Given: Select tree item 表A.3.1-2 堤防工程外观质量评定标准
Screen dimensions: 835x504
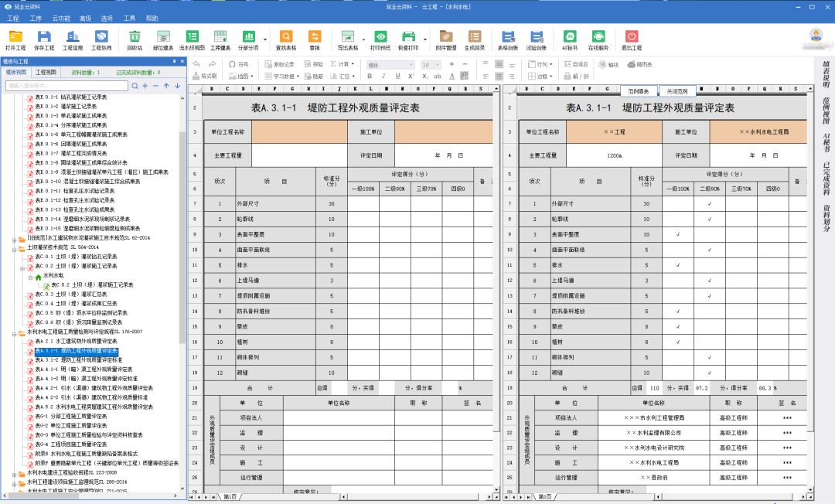Looking at the screenshot, I should (x=78, y=360).
